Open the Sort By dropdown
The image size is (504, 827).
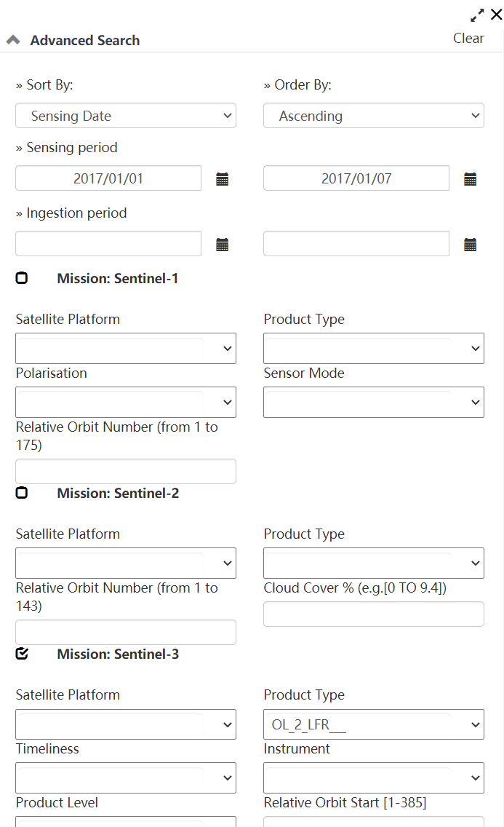pyautogui.click(x=125, y=115)
